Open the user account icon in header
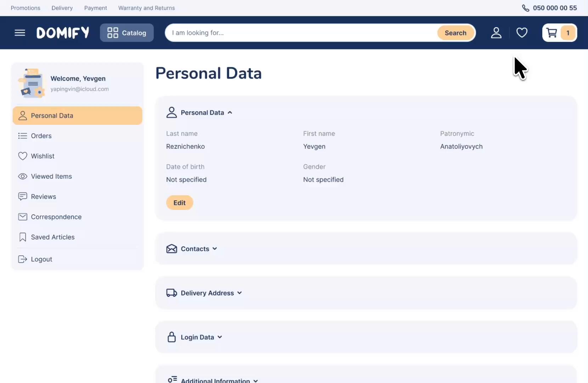 496,33
